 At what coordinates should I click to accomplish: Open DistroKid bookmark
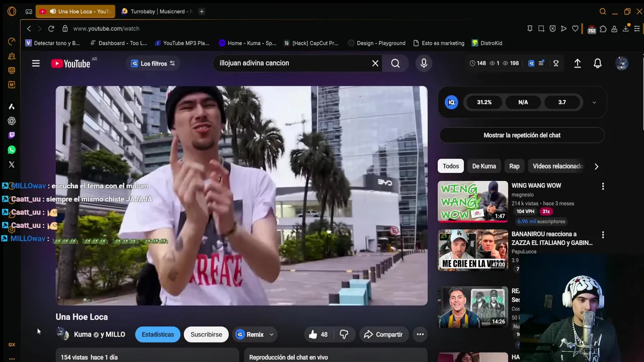(x=487, y=43)
